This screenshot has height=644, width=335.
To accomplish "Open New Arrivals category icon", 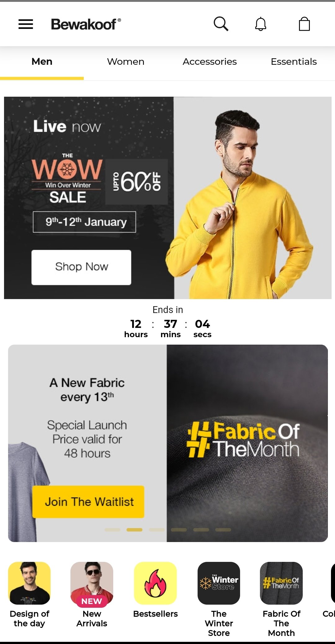I will point(92,583).
